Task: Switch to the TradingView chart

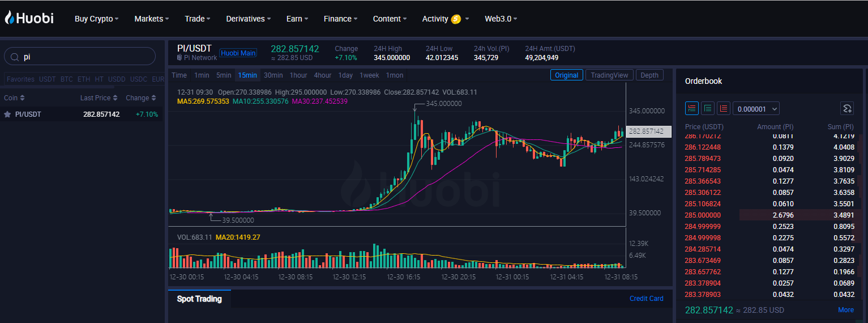Action: click(x=609, y=75)
